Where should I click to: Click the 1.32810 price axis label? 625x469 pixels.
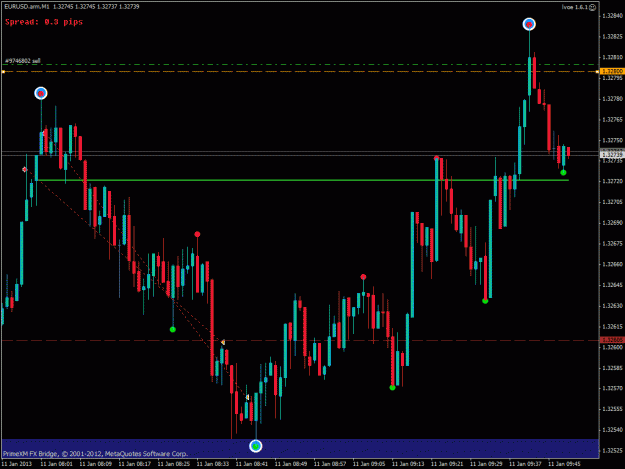click(x=613, y=57)
